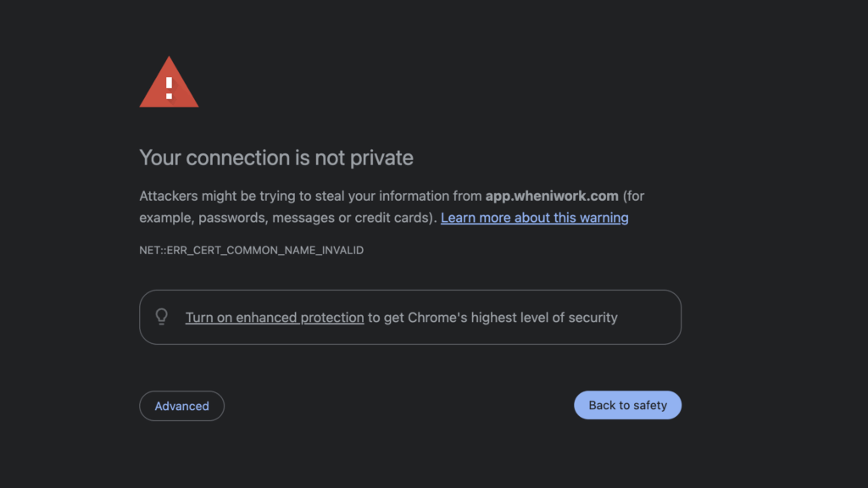Click the bold app.wheniwork.com domain text

click(x=552, y=196)
